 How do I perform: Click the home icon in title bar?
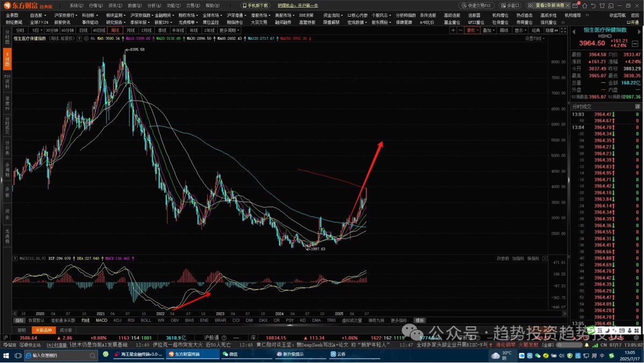pos(584,6)
